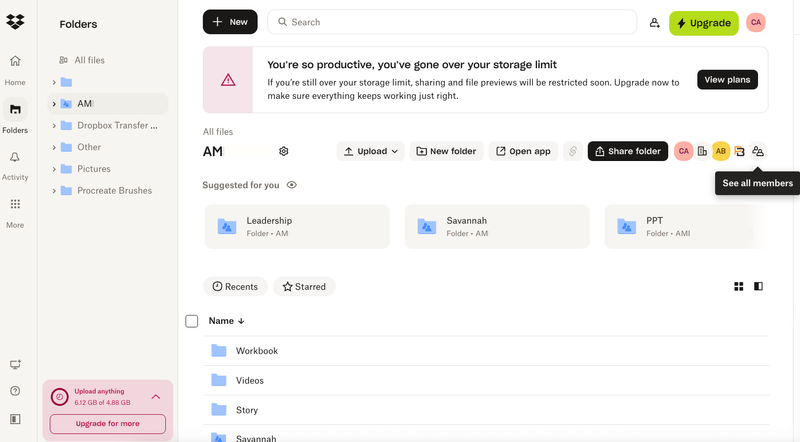Expand the Other folder tree item
This screenshot has height=442, width=800.
(54, 148)
